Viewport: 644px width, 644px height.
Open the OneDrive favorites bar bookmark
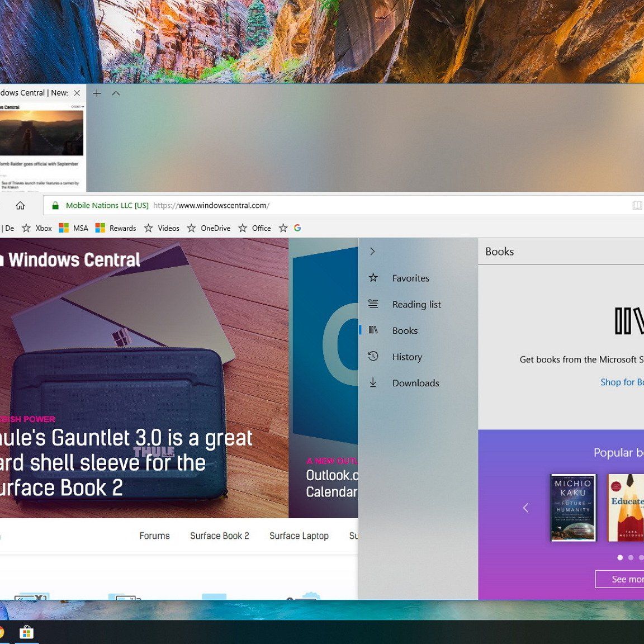[x=209, y=228]
